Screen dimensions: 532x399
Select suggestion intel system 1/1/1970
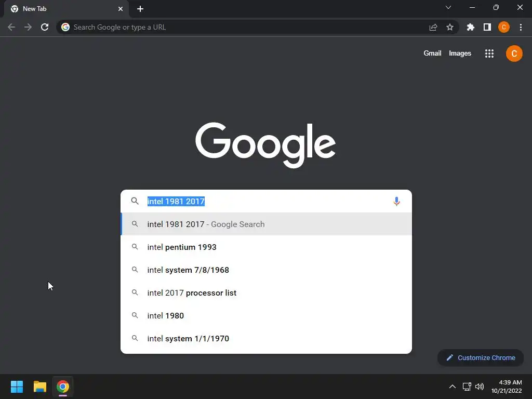click(x=267, y=338)
